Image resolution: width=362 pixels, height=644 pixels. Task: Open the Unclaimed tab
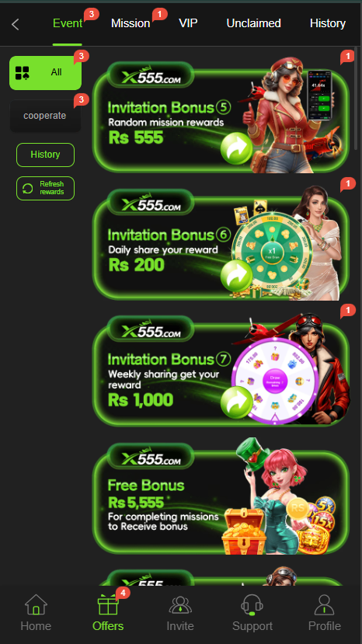coord(253,23)
